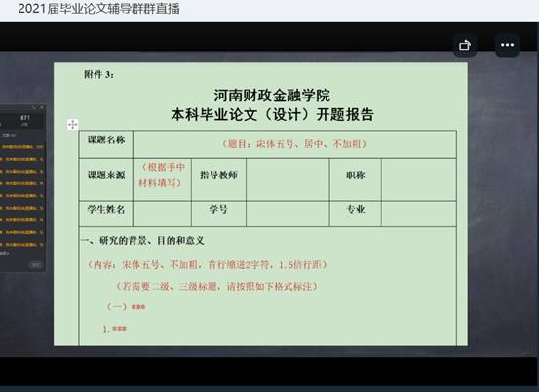This screenshot has width=539, height=392.
Task: Click the table move handle cross icon
Action: [72, 124]
